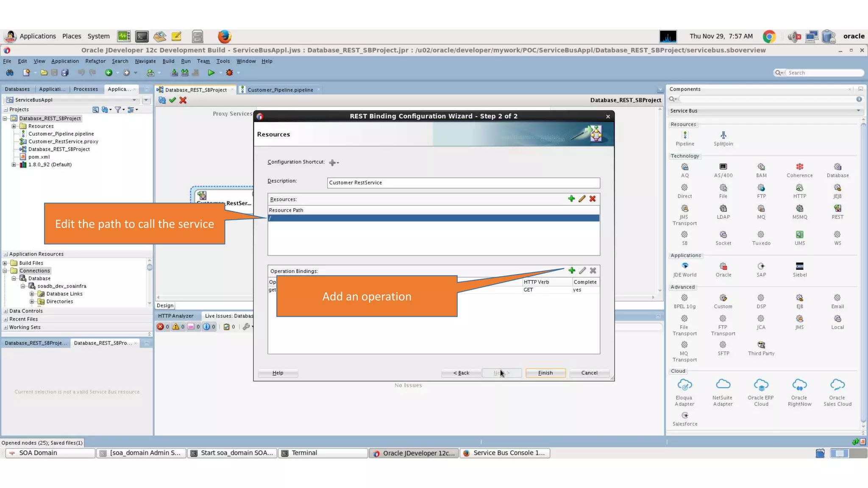This screenshot has width=868, height=488.
Task: Click the Application Resources scrollbar
Action: [x=150, y=282]
